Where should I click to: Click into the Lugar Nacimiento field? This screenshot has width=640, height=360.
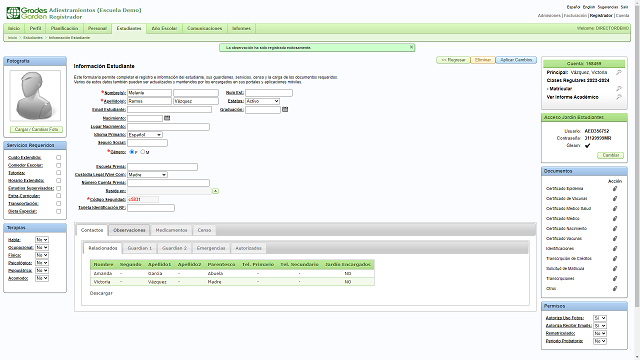(168, 127)
